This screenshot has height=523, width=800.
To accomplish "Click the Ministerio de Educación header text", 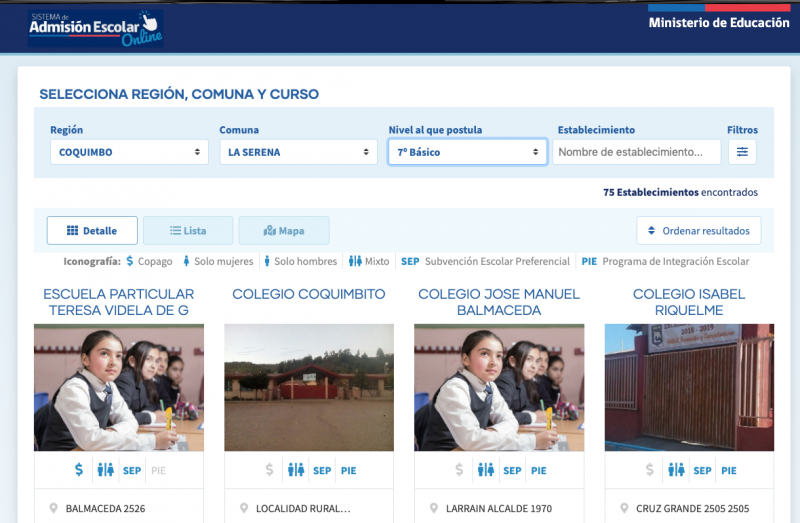I will (x=719, y=22).
